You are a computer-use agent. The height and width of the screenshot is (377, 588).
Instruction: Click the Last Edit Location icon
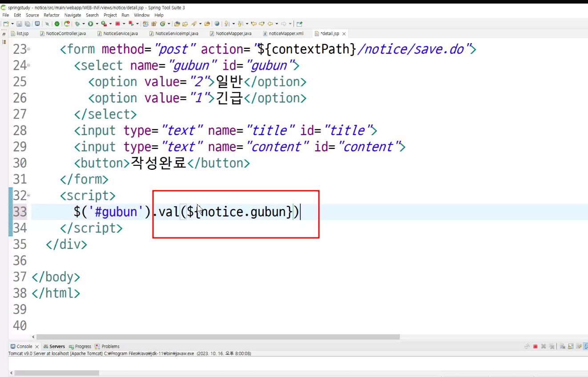pos(254,24)
